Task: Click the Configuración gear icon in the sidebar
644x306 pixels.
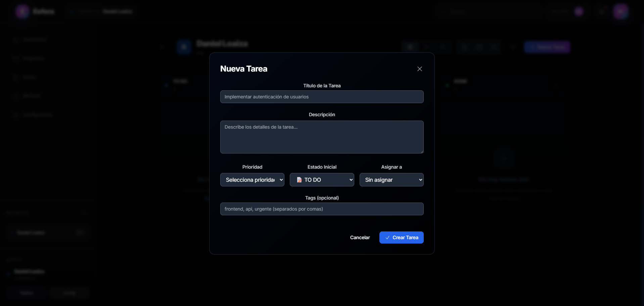Action: click(16, 115)
